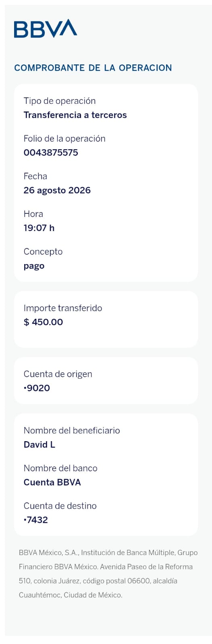Select folio number 0043875575
Viewport: 212px width, 644px height.
tap(51, 153)
